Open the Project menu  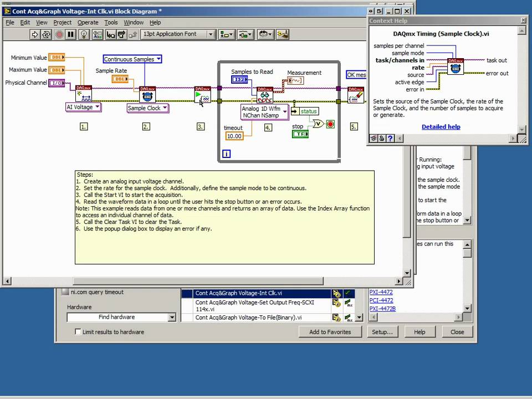click(x=63, y=22)
